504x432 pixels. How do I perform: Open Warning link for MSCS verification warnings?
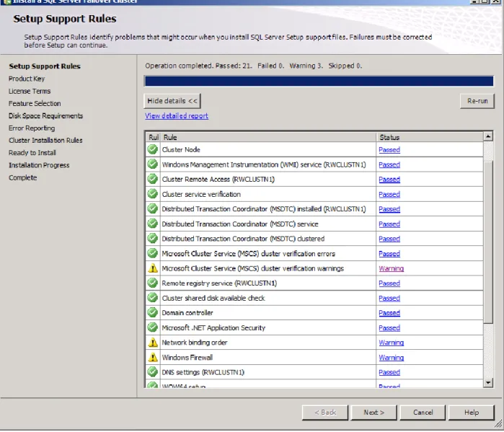[x=392, y=268]
